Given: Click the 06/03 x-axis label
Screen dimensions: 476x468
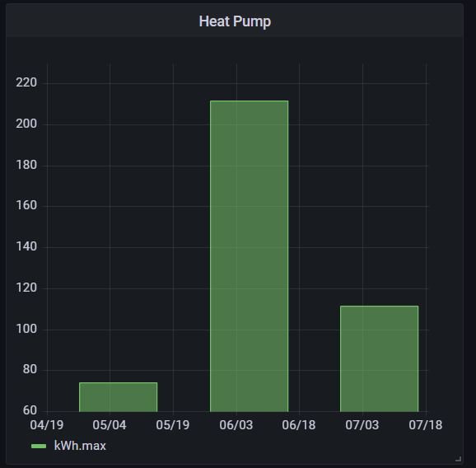Looking at the screenshot, I should pos(236,425).
